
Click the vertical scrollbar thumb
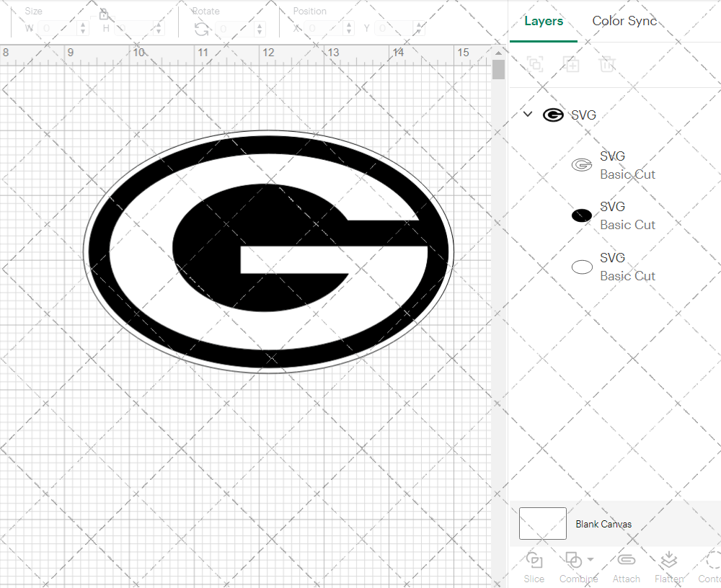[x=498, y=69]
